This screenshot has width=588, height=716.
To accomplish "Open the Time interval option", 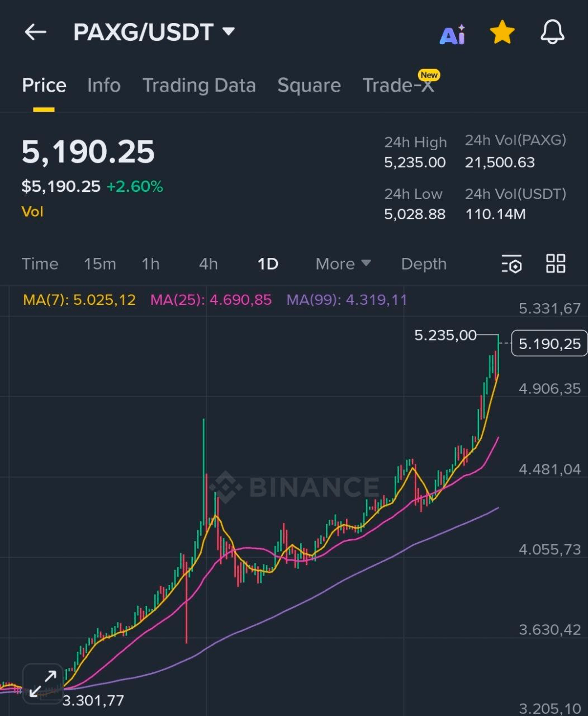I will click(x=40, y=263).
